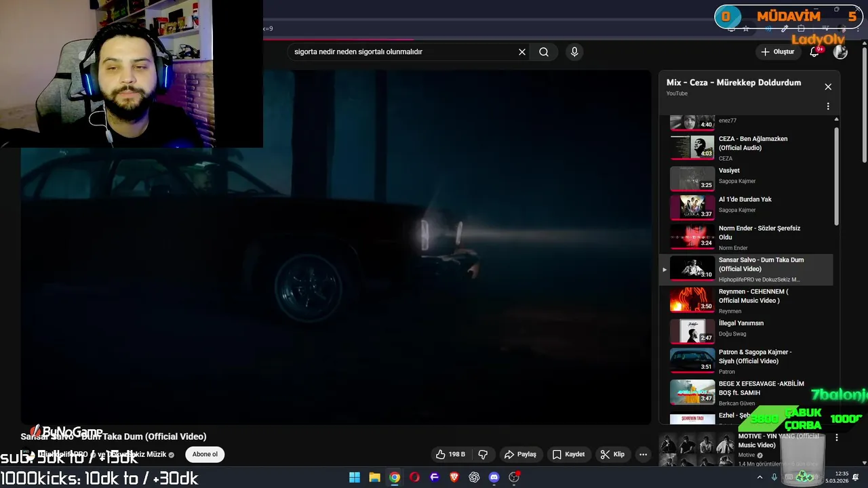Image resolution: width=868 pixels, height=488 pixels.
Task: Click the Mix - Ceza playlist title
Action: [x=734, y=83]
